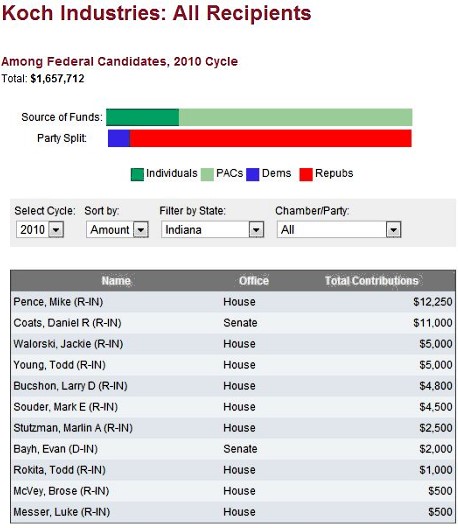This screenshot has width=458, height=528.
Task: Click the blue Democrat party split segment
Action: pyautogui.click(x=119, y=138)
